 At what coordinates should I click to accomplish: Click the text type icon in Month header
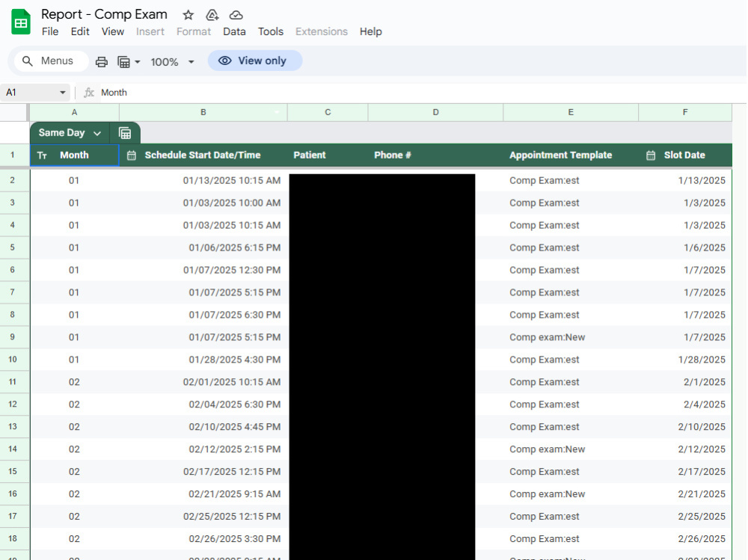(42, 156)
